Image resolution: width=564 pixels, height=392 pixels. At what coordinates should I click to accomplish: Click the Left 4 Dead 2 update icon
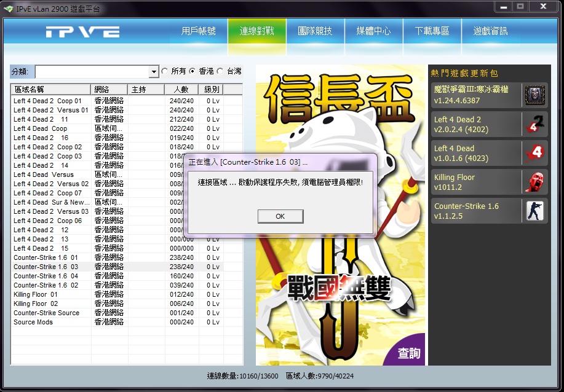coord(534,124)
